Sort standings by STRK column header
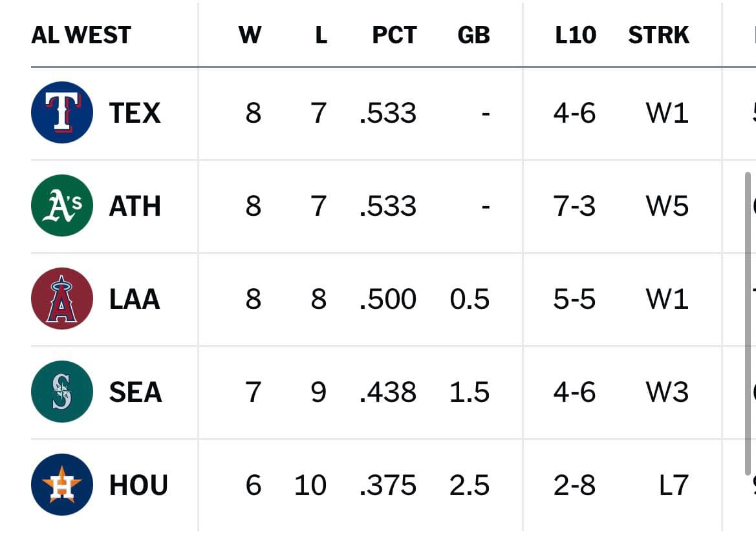Image resolution: width=756 pixels, height=546 pixels. (658, 35)
